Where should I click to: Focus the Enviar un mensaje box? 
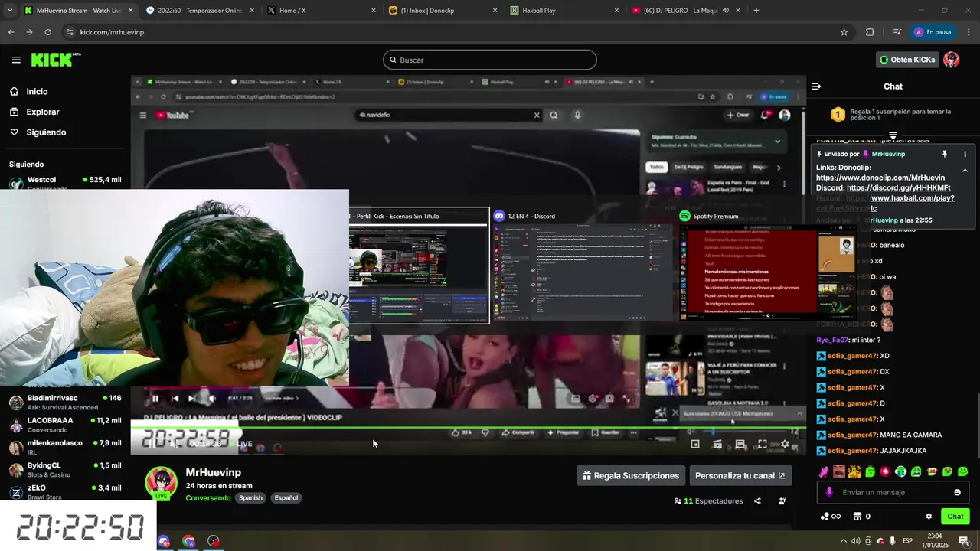click(x=893, y=492)
